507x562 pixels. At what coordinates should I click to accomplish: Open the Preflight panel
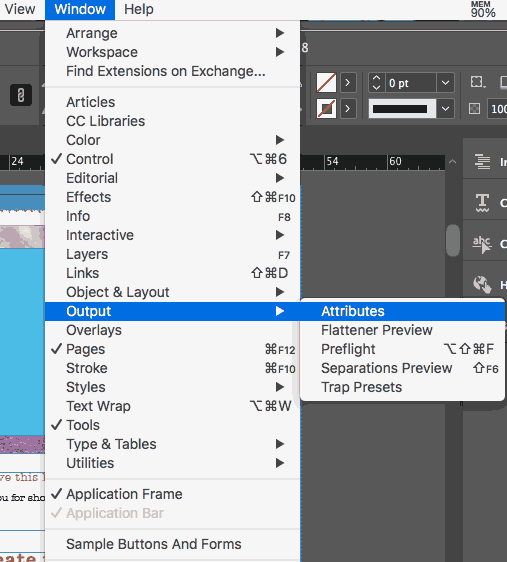tap(403, 349)
